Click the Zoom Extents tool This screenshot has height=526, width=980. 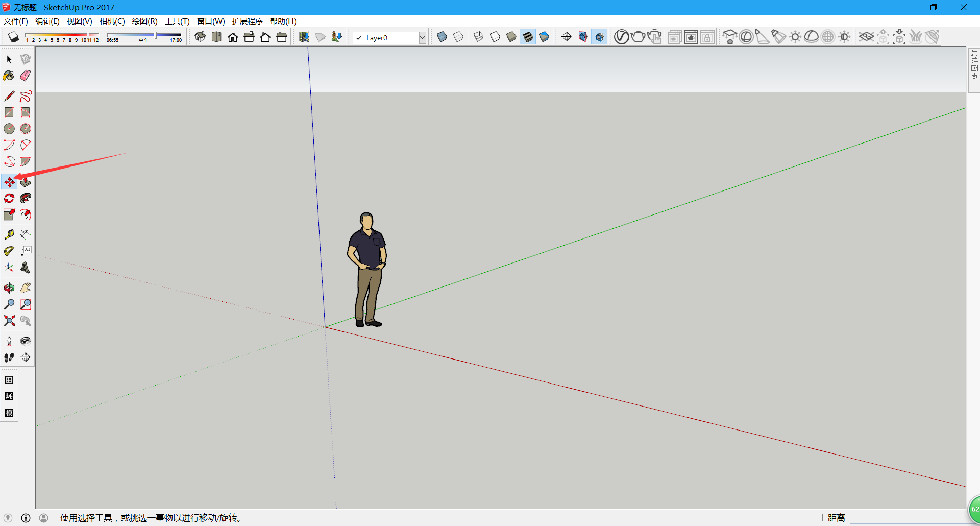(x=9, y=321)
